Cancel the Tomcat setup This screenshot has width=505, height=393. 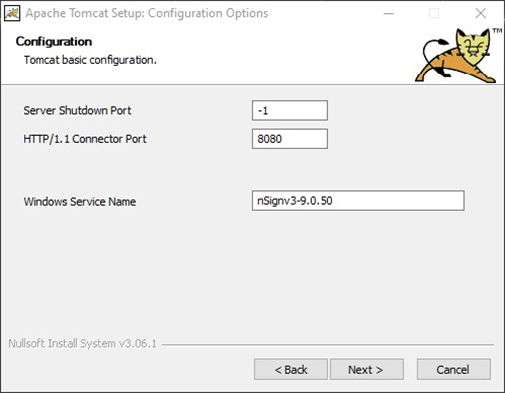(453, 369)
